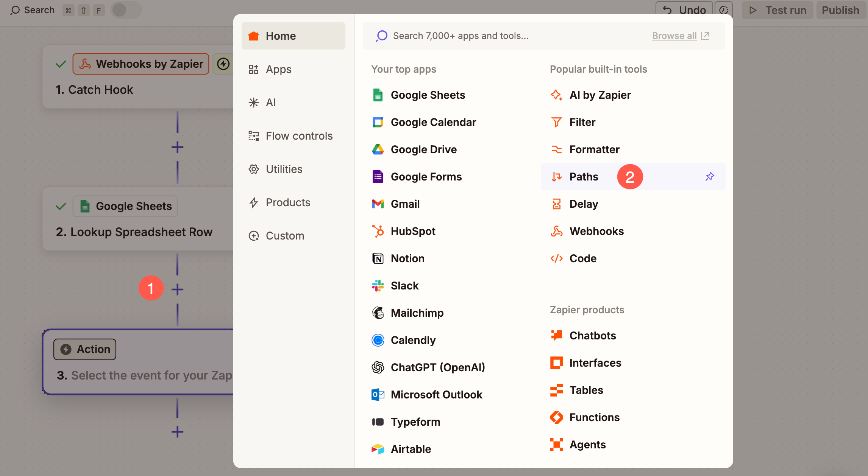This screenshot has height=476, width=868.
Task: Publish the Zap
Action: pos(840,10)
